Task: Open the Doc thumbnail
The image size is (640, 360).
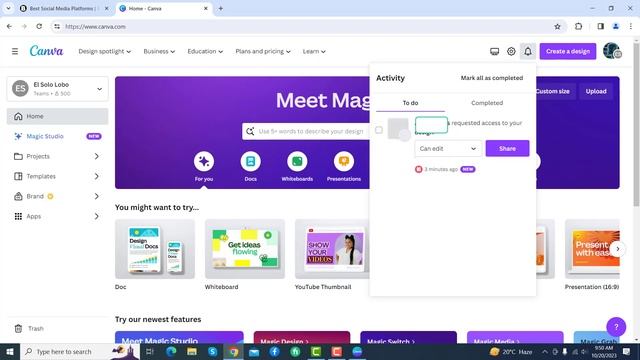Action: tap(155, 249)
